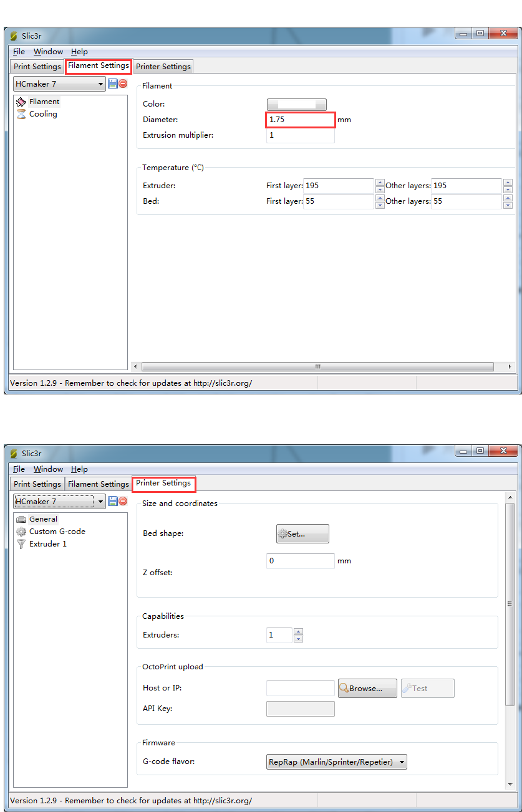Click Printer Settings tab in bottom window
522x812 pixels.
[163, 483]
